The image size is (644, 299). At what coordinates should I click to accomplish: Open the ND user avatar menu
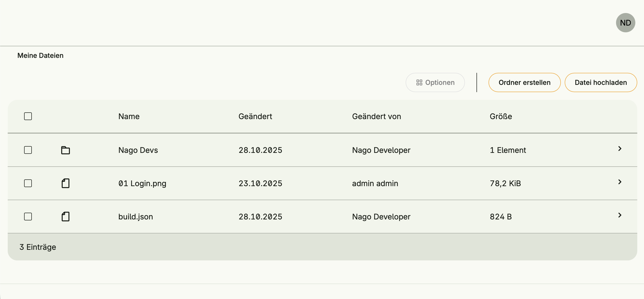625,23
